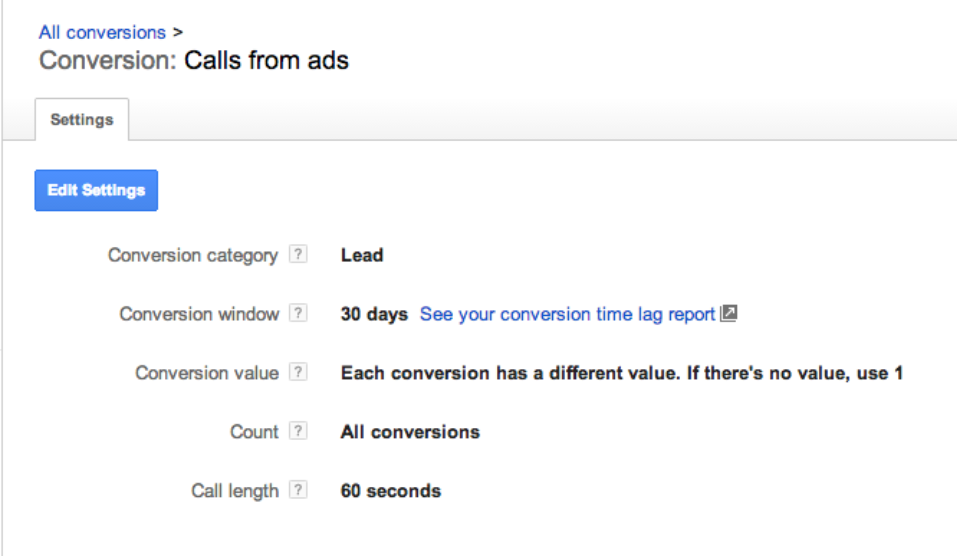Click the 'Call length' setting label

pyautogui.click(x=235, y=491)
